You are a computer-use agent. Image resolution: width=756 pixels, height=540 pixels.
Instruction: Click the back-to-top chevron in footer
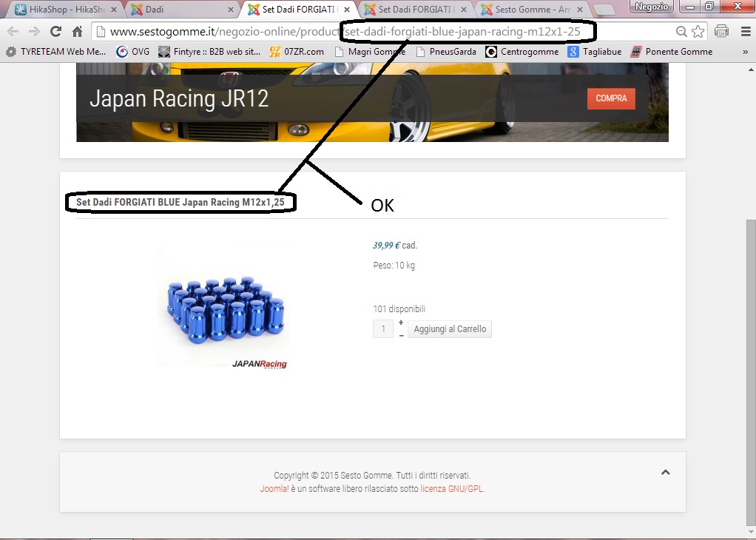click(x=665, y=473)
